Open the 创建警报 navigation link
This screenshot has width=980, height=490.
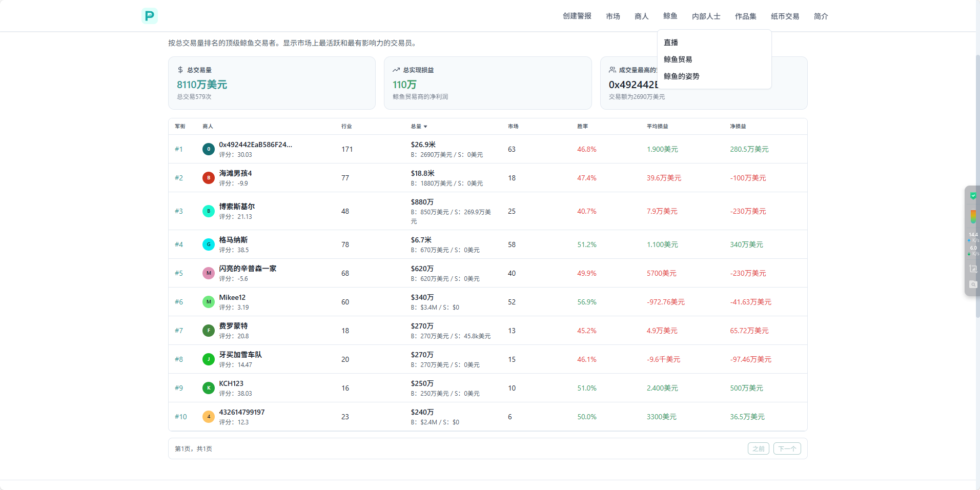click(577, 16)
